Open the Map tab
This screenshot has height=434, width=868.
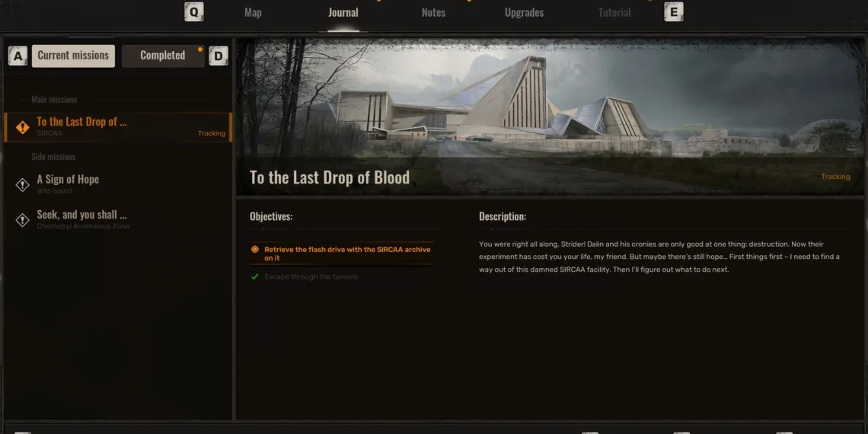(x=253, y=13)
